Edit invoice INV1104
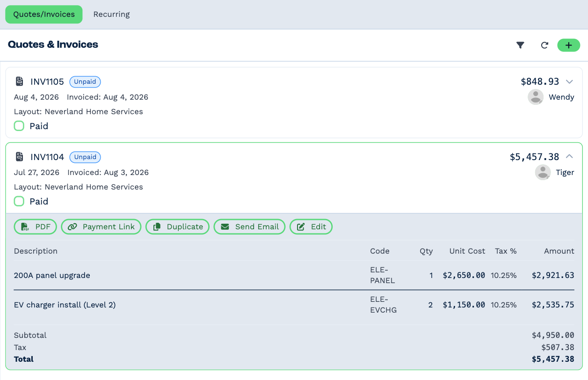588x380 pixels. [311, 227]
